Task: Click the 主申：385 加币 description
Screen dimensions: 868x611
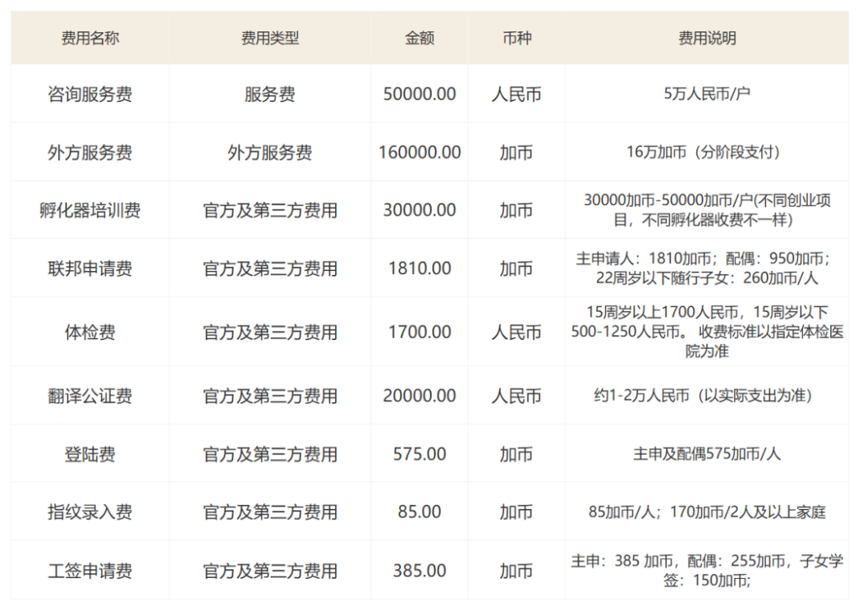Action: (707, 571)
